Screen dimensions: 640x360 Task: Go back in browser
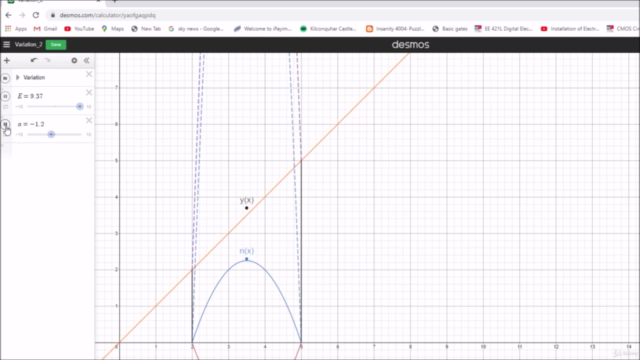[x=9, y=15]
